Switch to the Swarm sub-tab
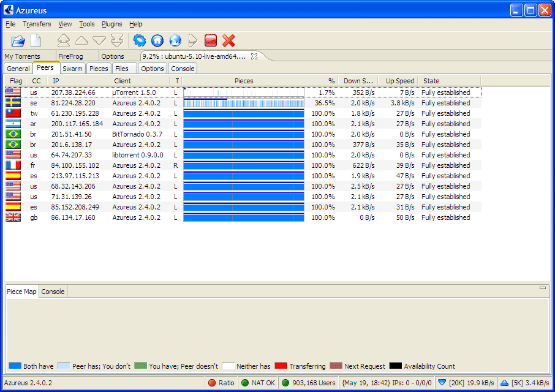555x392 pixels. 72,69
